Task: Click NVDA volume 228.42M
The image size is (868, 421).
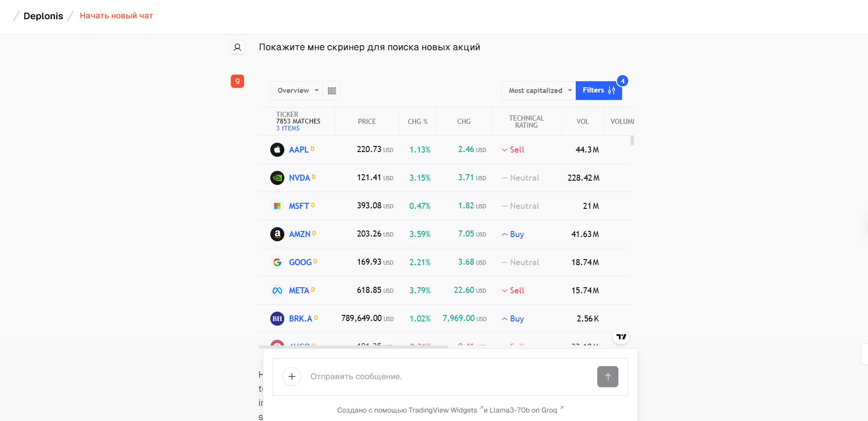Action: [583, 178]
